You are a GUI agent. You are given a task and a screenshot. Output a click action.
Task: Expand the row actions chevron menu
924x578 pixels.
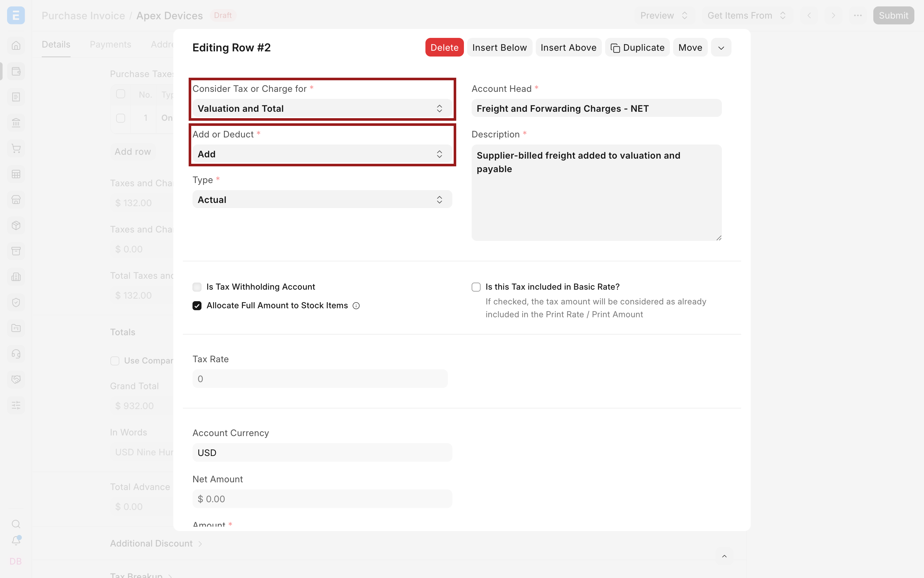coord(721,48)
